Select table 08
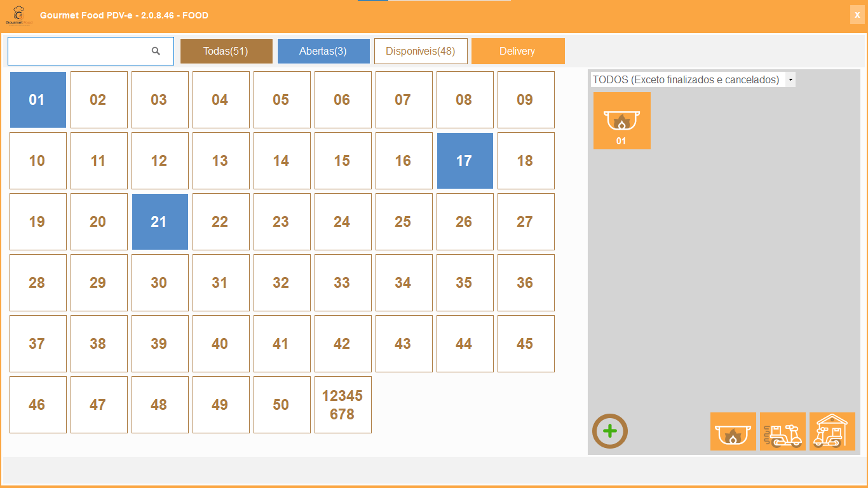The width and height of the screenshot is (868, 488). [x=465, y=100]
